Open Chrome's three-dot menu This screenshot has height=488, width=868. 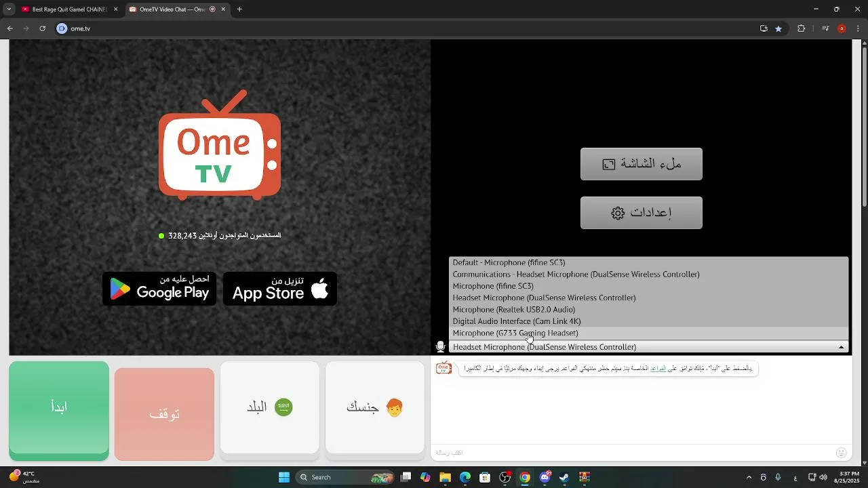[858, 28]
